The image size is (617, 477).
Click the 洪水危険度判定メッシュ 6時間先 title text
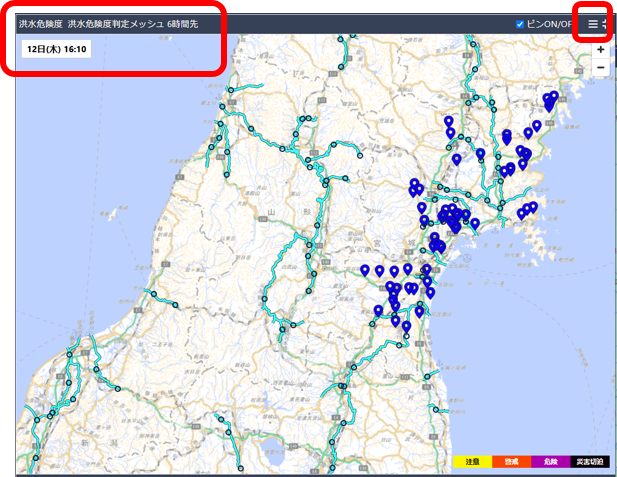133,24
